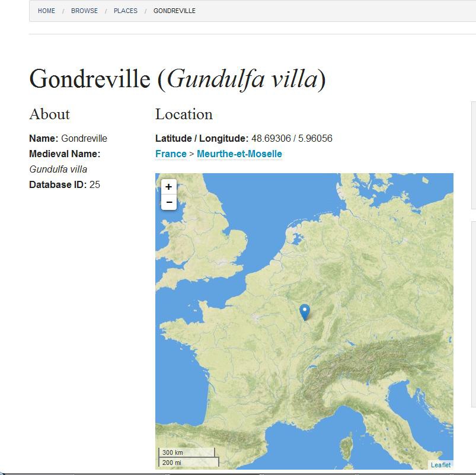
Task: Click the Location section heading
Action: click(x=184, y=114)
